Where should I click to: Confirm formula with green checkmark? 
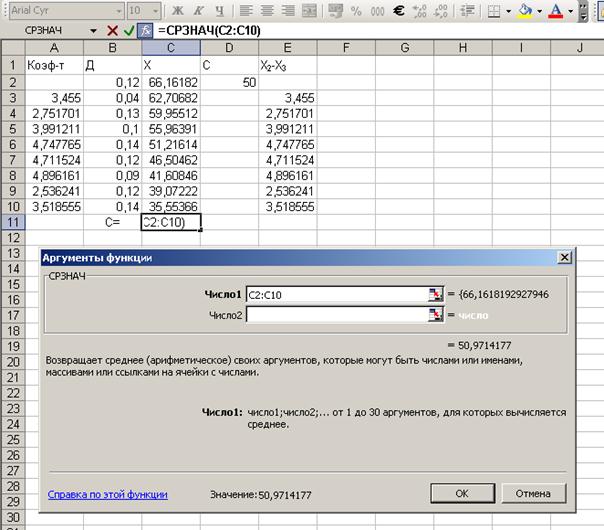[129, 30]
